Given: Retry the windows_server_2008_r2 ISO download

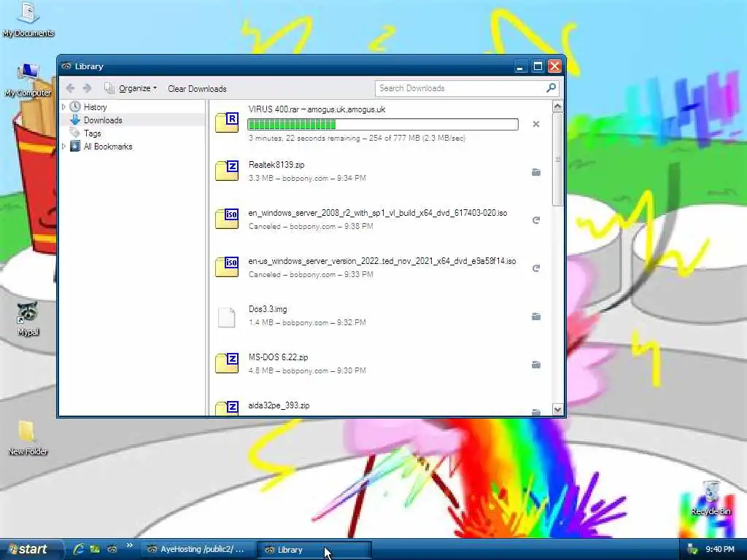Looking at the screenshot, I should pos(536,220).
